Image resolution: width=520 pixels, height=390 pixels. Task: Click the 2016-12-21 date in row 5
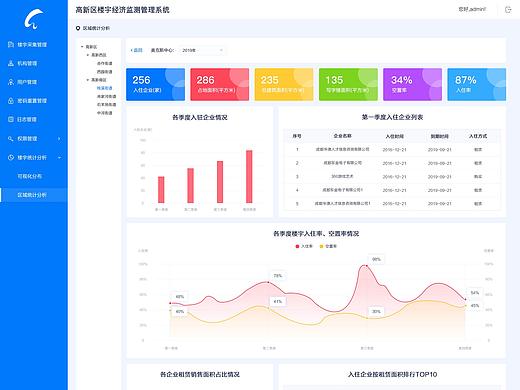395,203
